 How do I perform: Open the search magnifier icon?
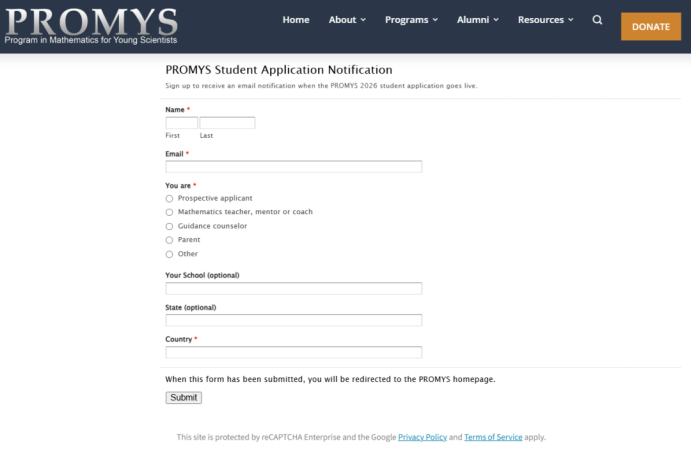click(x=597, y=20)
